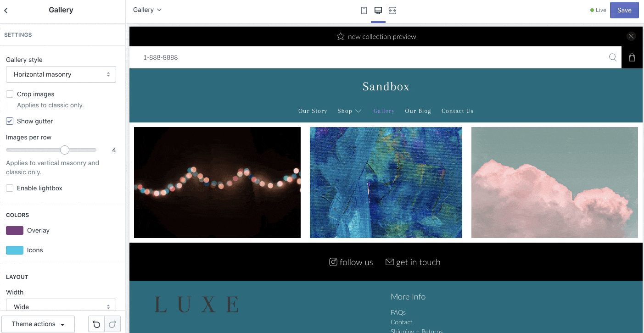Open the store search magnifier icon
This screenshot has height=333, width=644.
point(613,57)
